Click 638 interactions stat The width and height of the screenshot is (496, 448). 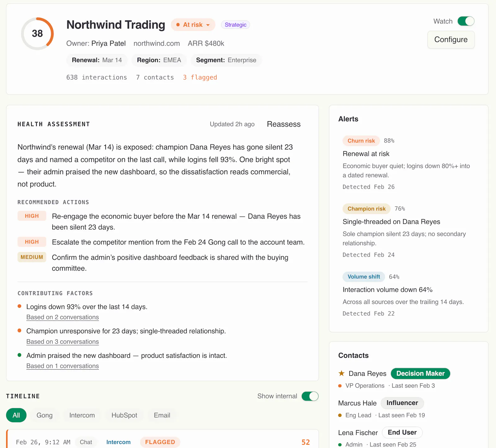pos(97,78)
